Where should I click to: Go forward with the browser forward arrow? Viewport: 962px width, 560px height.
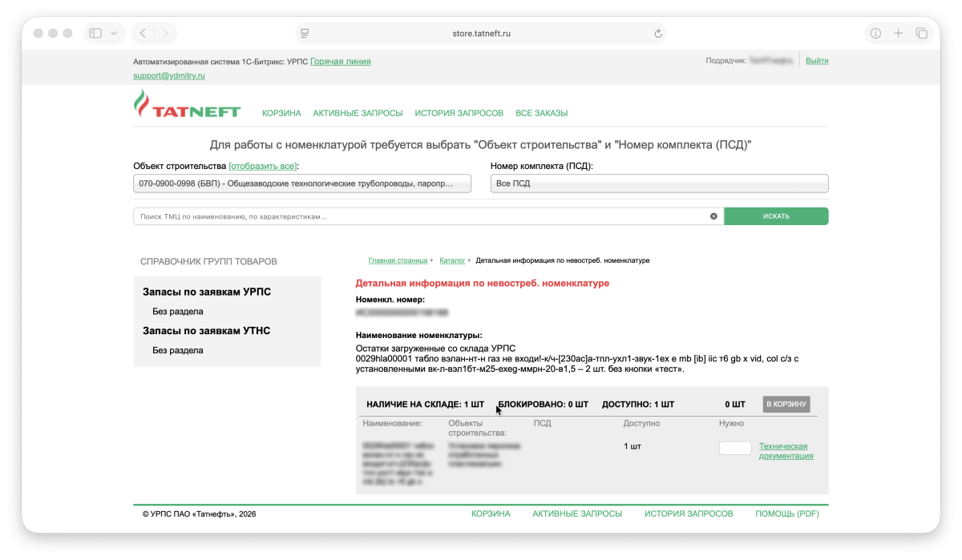pos(165,34)
